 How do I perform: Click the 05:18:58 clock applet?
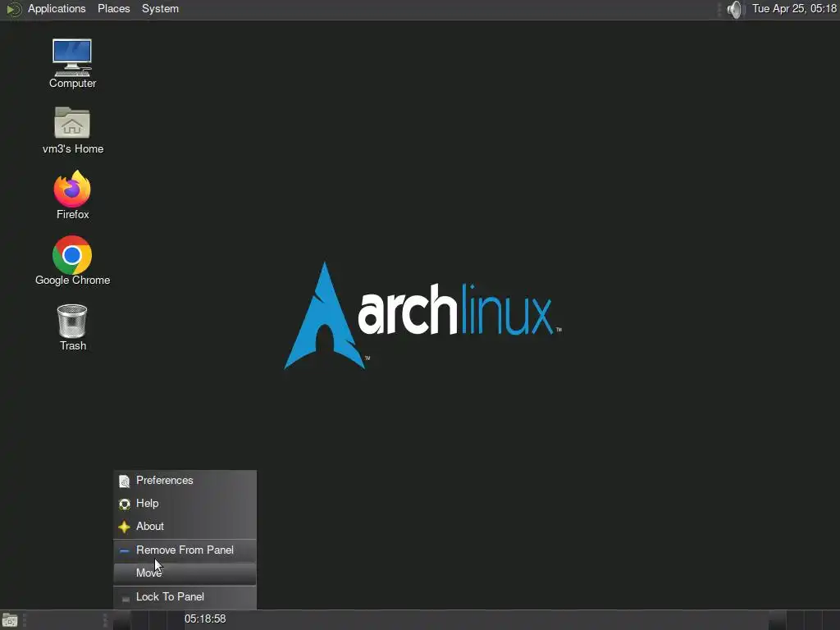205,619
